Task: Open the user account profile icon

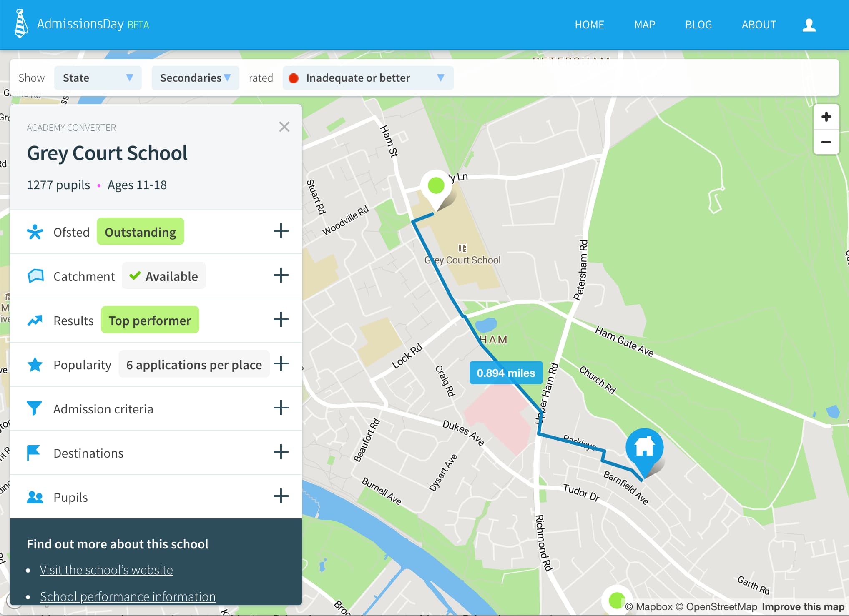Action: tap(809, 25)
